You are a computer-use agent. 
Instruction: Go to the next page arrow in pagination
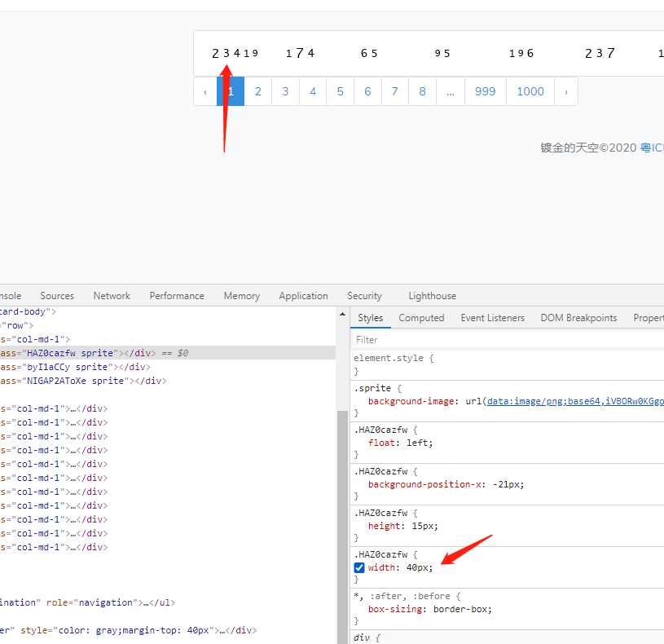pyautogui.click(x=566, y=91)
